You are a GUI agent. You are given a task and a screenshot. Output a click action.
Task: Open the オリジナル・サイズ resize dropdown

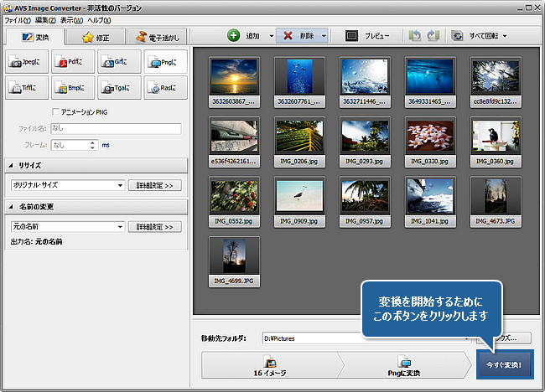point(67,185)
